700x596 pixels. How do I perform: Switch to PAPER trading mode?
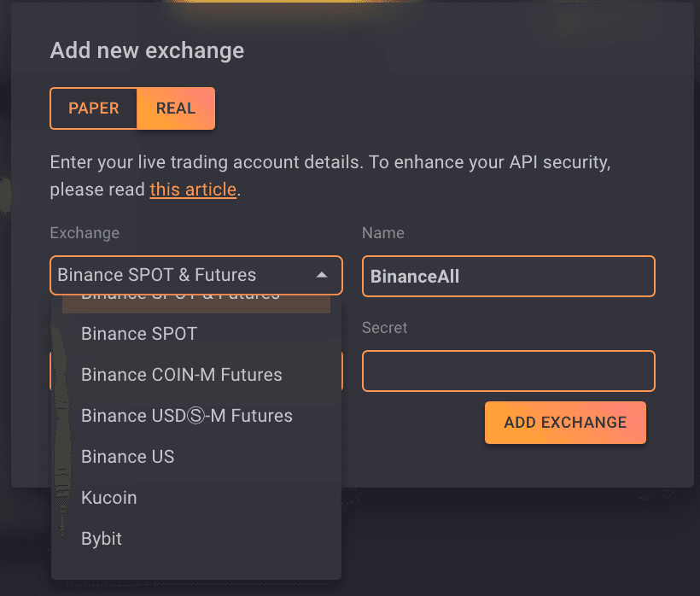(x=94, y=108)
